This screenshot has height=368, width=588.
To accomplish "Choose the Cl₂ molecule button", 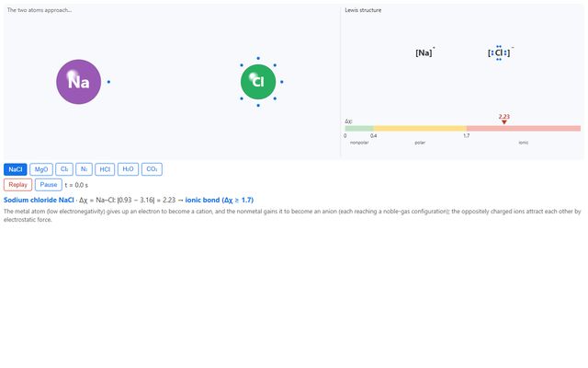I will (x=64, y=169).
